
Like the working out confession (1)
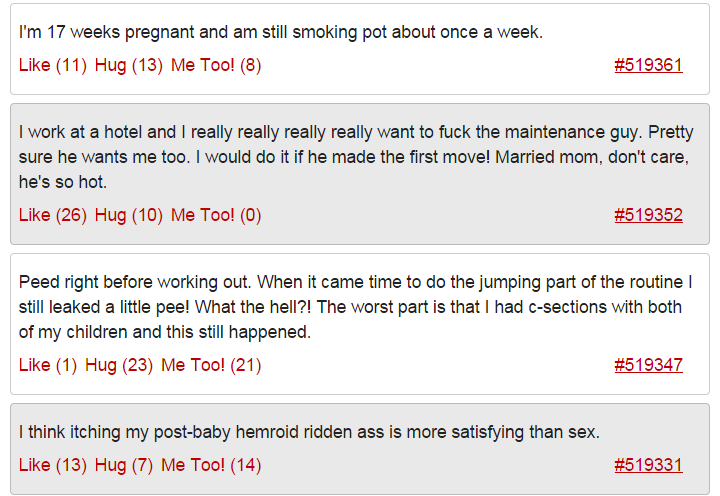click(x=48, y=365)
